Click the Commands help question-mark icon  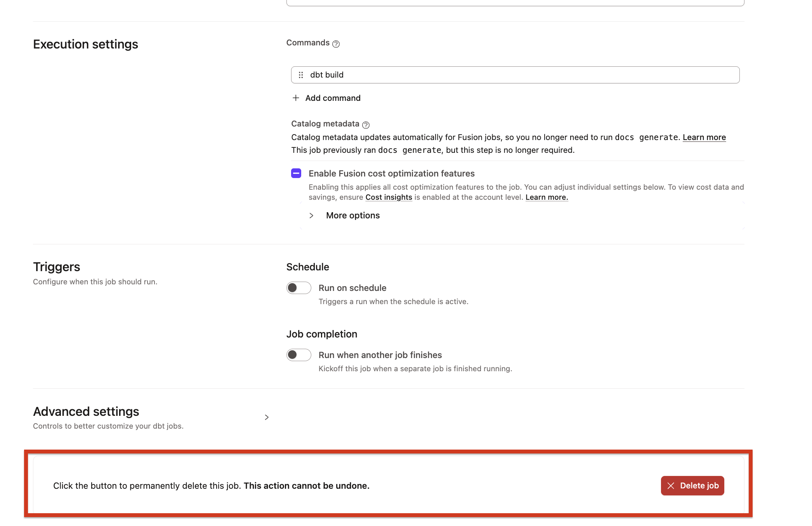[x=336, y=44]
